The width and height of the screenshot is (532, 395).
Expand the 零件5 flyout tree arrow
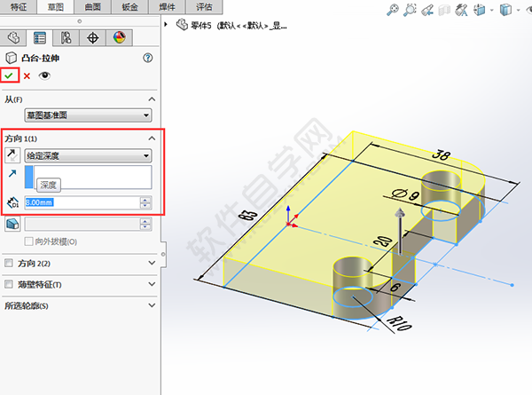pyautogui.click(x=166, y=25)
